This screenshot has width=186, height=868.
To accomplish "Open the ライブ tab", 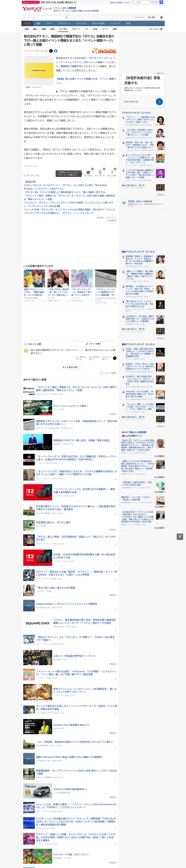I will click(49, 24).
